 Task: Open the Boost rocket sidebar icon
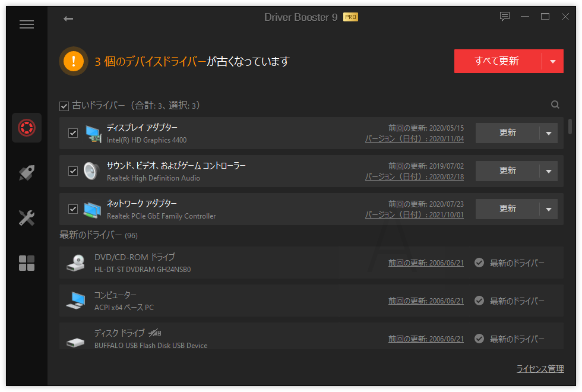click(27, 173)
